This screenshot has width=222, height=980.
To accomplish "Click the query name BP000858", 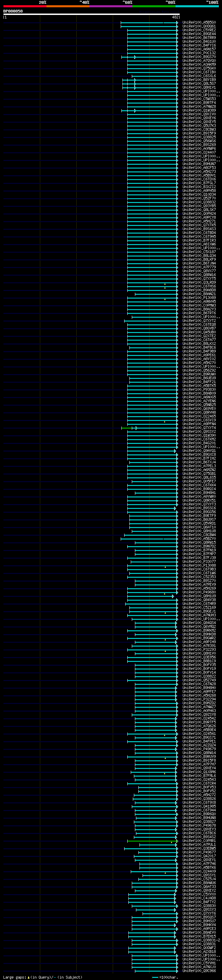I will point(13,11).
